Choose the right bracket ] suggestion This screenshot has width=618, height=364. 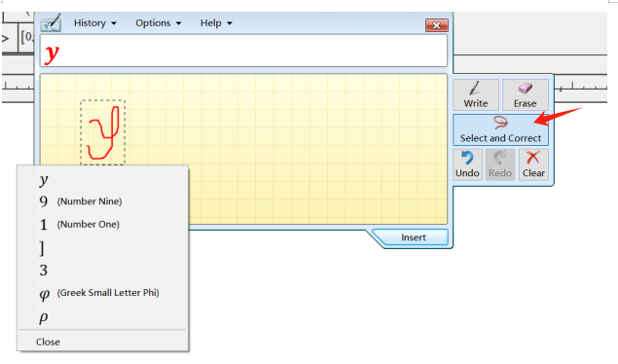coord(102,247)
